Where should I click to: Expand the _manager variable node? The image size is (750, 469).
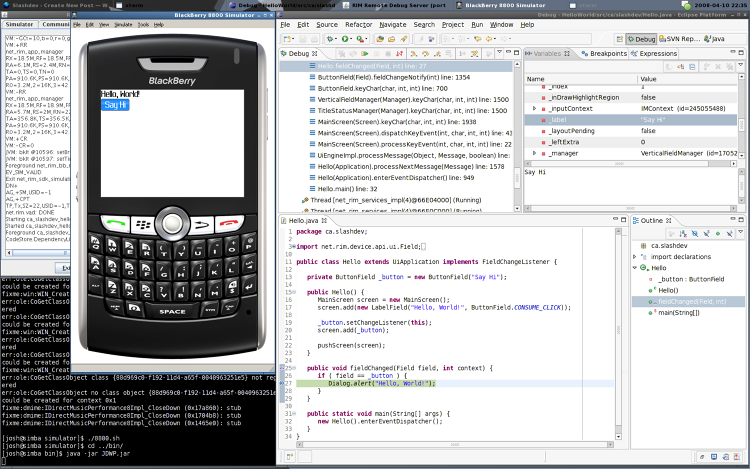click(x=535, y=153)
